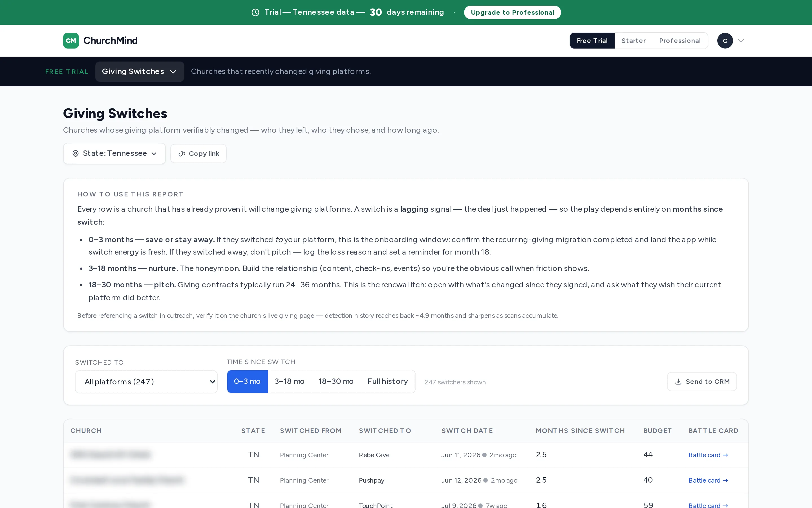Image resolution: width=812 pixels, height=508 pixels.
Task: Expand the account menu chevron
Action: click(741, 41)
